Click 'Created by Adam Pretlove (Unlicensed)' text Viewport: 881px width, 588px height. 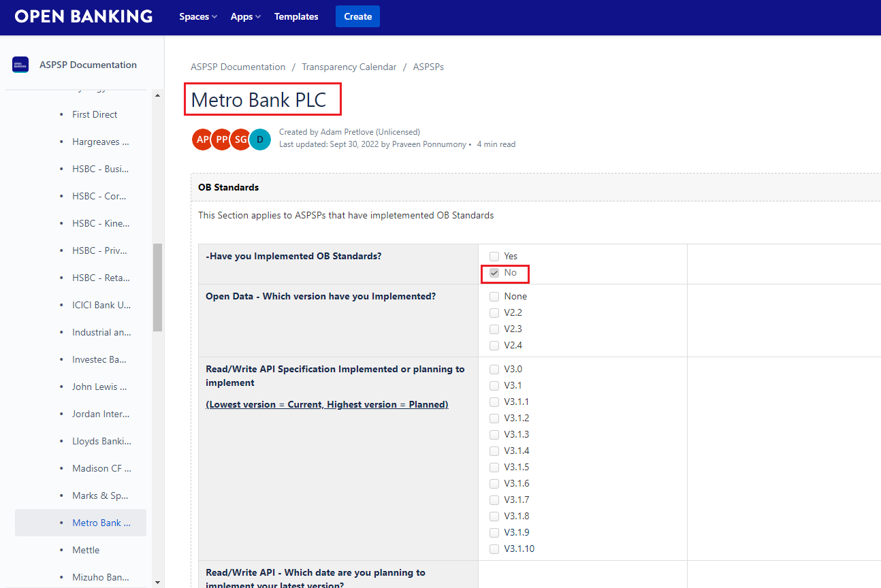(349, 132)
